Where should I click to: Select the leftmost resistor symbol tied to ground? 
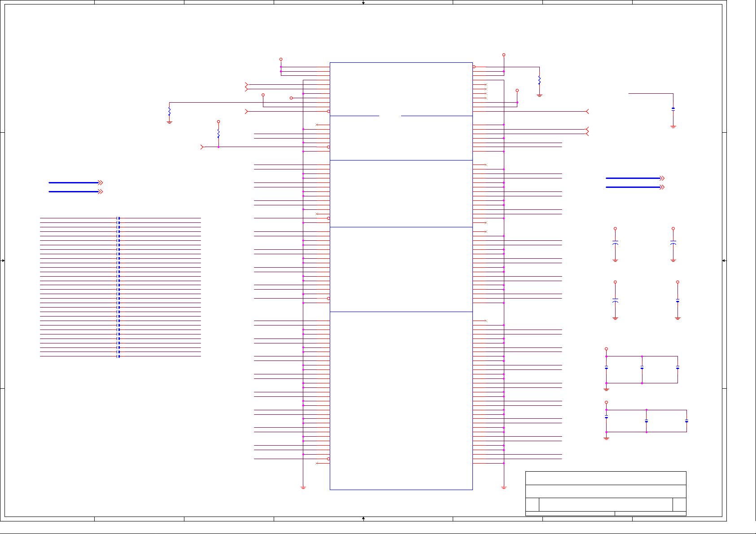pos(169,111)
